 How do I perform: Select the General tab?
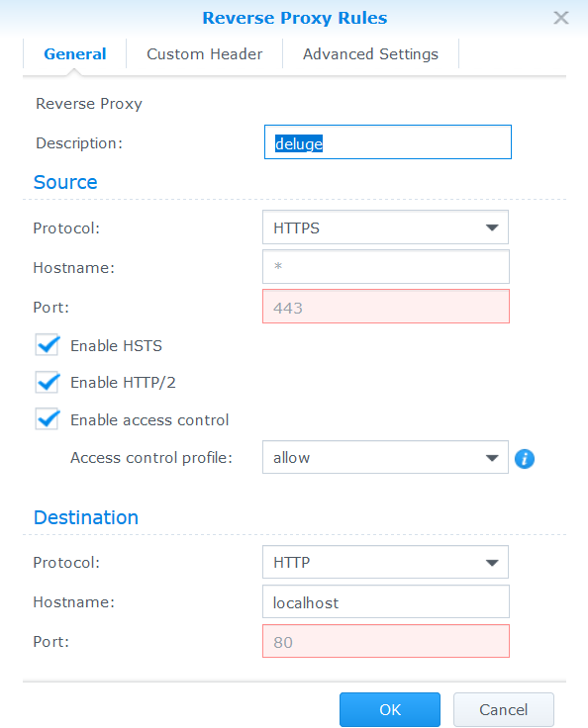[75, 53]
